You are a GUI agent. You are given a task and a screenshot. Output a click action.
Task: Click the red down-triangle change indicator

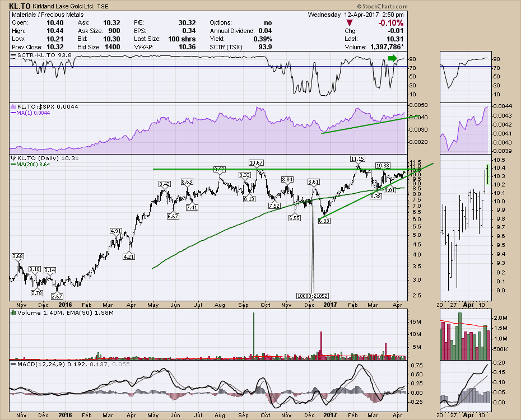[x=349, y=23]
